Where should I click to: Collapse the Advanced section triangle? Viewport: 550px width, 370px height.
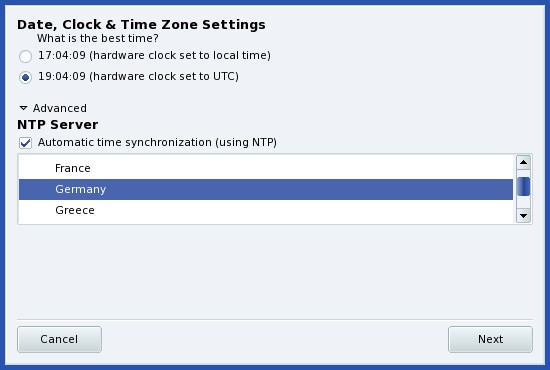(x=24, y=108)
